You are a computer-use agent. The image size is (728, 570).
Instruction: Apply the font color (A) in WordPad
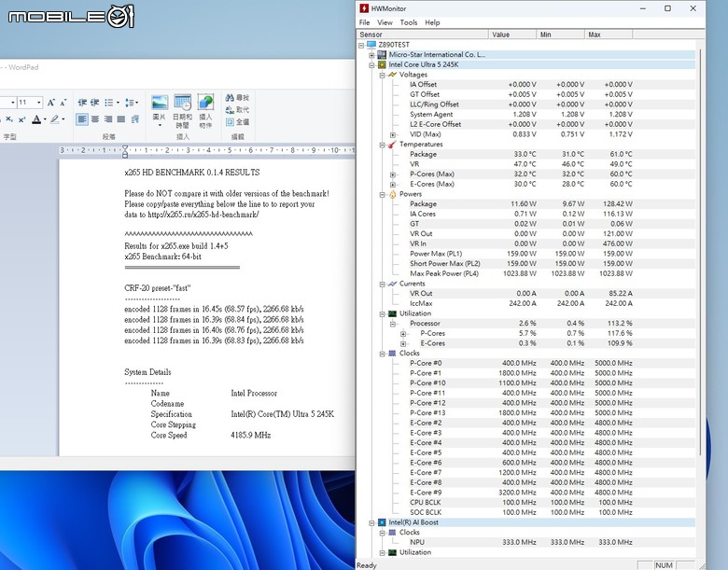pyautogui.click(x=36, y=119)
